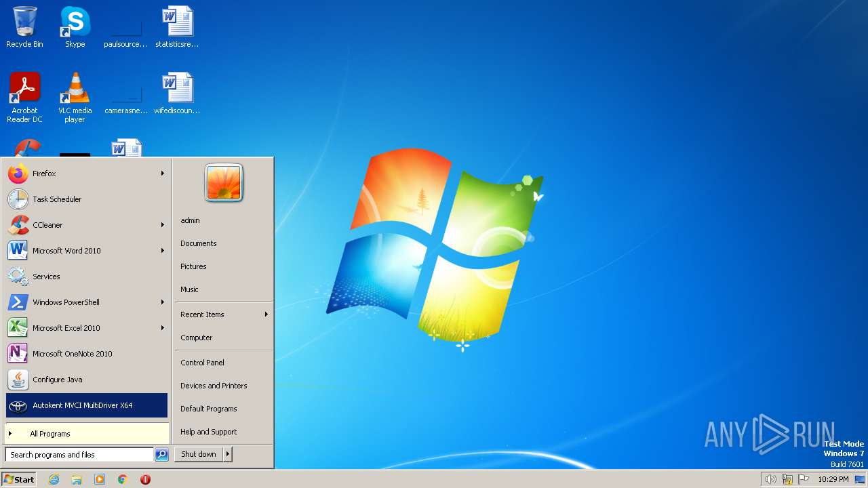Expand All Programs
Image resolution: width=868 pixels, height=488 pixels.
click(x=87, y=434)
